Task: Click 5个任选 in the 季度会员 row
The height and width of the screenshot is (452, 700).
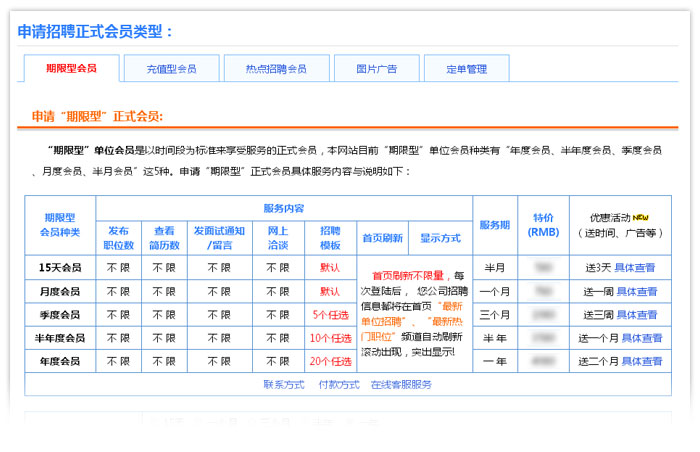Action: click(x=329, y=315)
